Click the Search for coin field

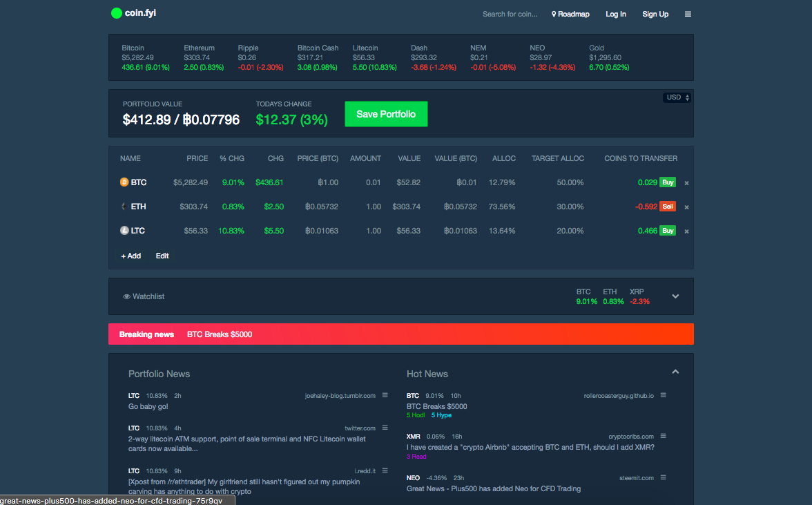tap(510, 14)
